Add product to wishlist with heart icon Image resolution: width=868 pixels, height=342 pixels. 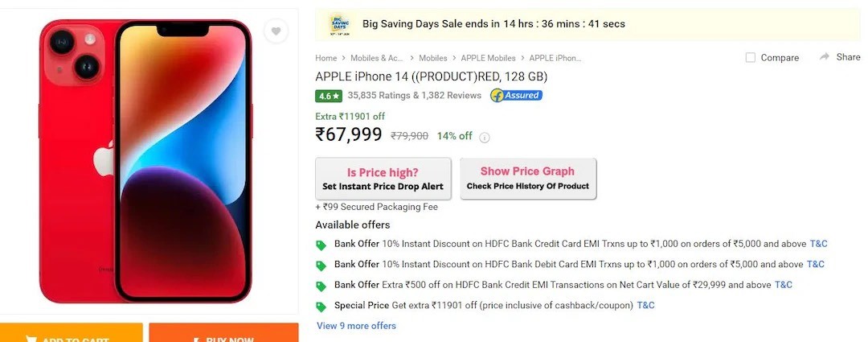(x=276, y=31)
